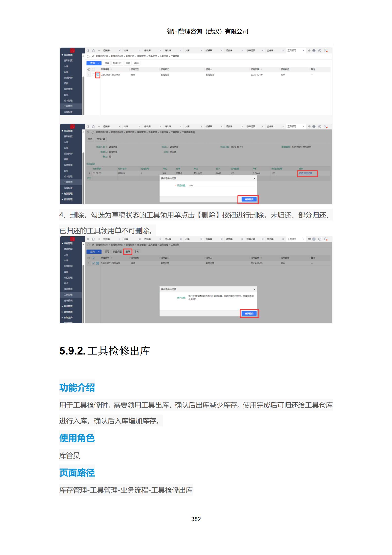392x555 pixels.
Task: Click the refresh icon beside the top screenshot's breadcrumb
Action: [88, 56]
